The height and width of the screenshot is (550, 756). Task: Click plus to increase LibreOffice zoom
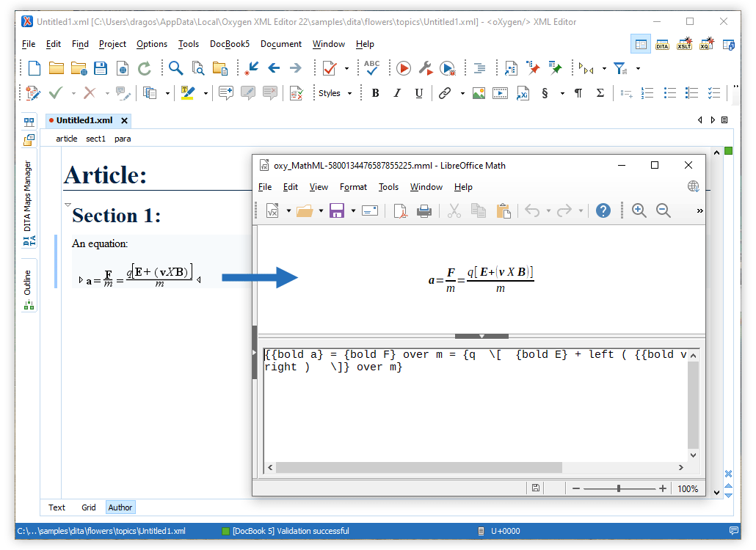663,488
